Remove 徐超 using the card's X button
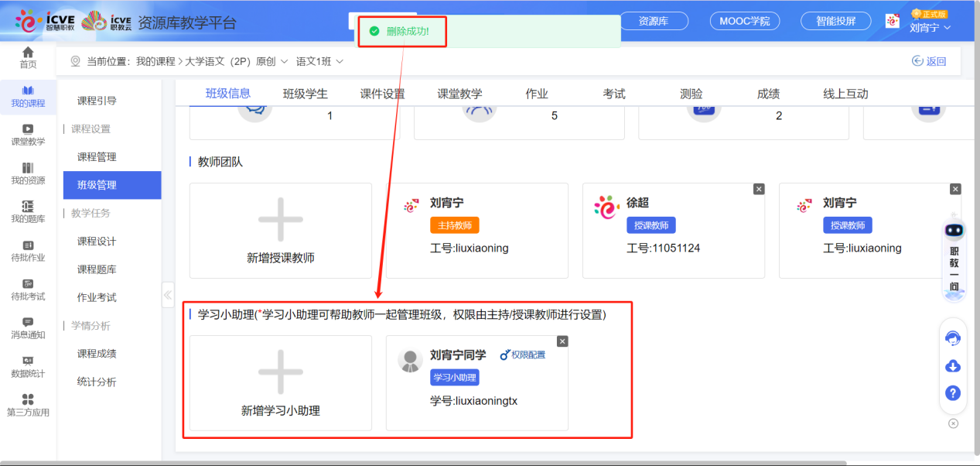 759,188
